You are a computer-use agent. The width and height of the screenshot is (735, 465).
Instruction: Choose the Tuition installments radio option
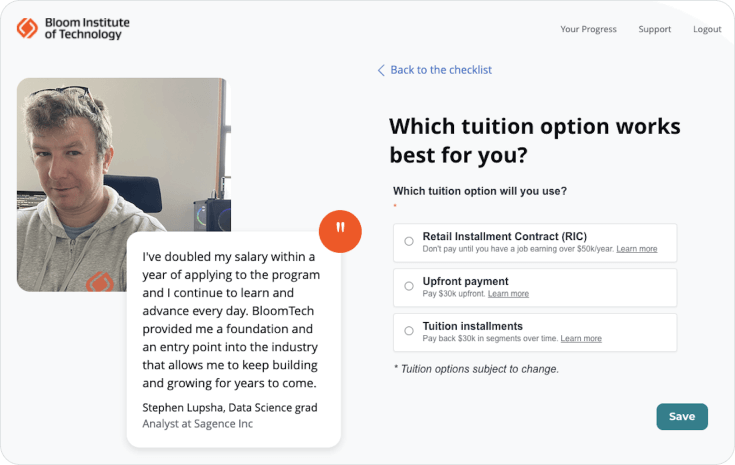409,331
